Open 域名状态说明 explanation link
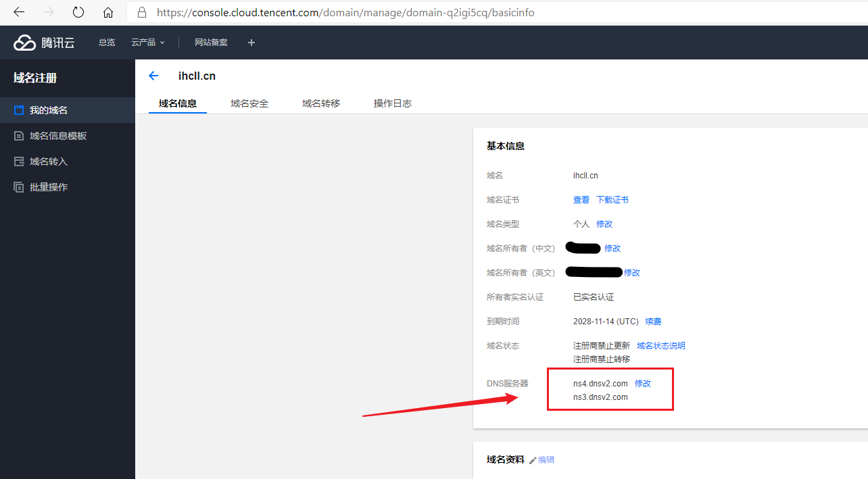Image resolution: width=868 pixels, height=479 pixels. coord(660,345)
